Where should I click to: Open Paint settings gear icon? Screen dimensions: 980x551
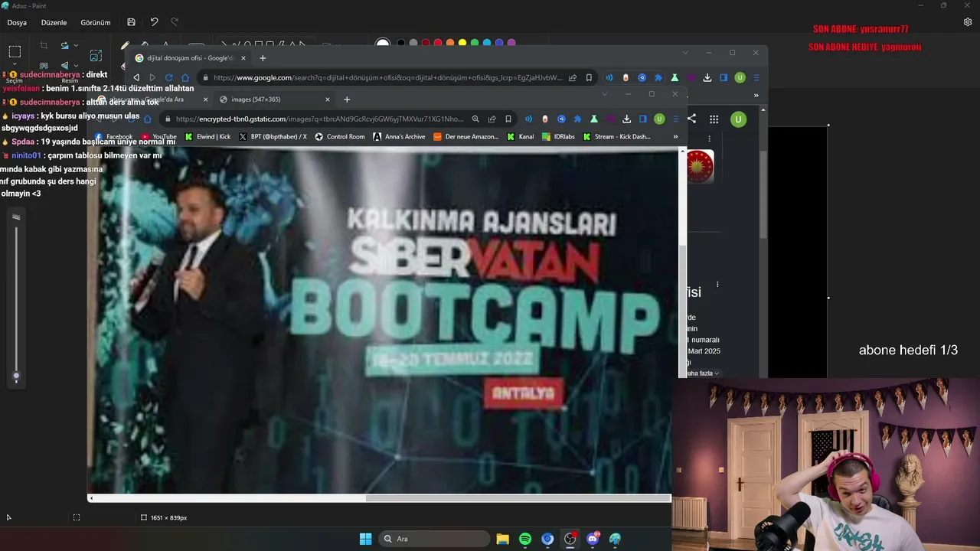968,22
